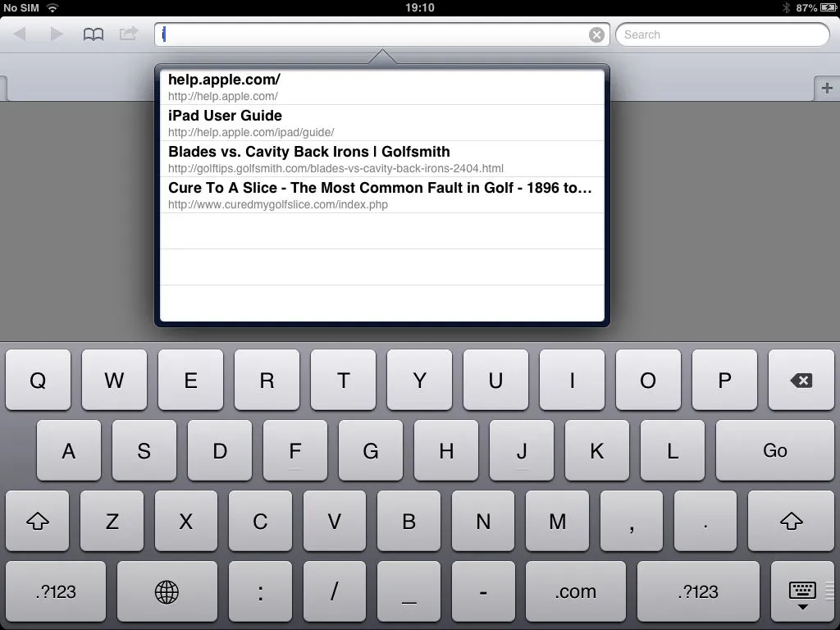Clear the address bar text
The height and width of the screenshot is (630, 840).
[596, 34]
